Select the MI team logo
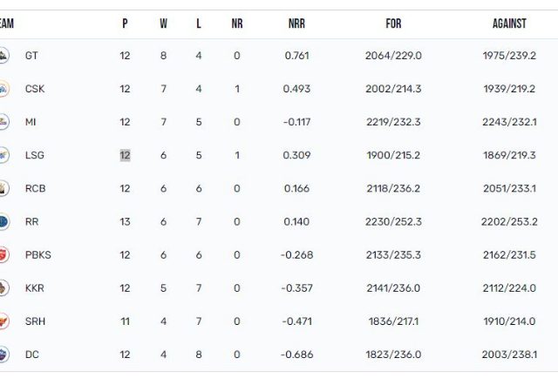 [x=3, y=122]
